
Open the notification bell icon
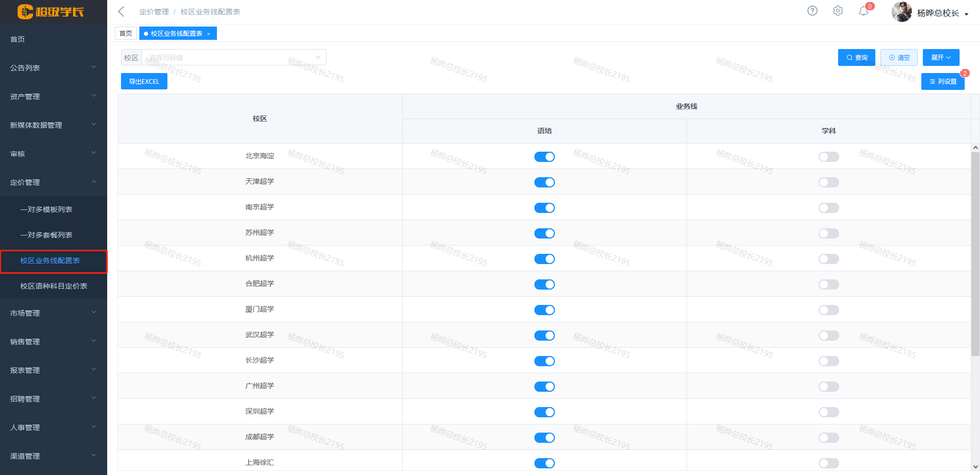863,11
